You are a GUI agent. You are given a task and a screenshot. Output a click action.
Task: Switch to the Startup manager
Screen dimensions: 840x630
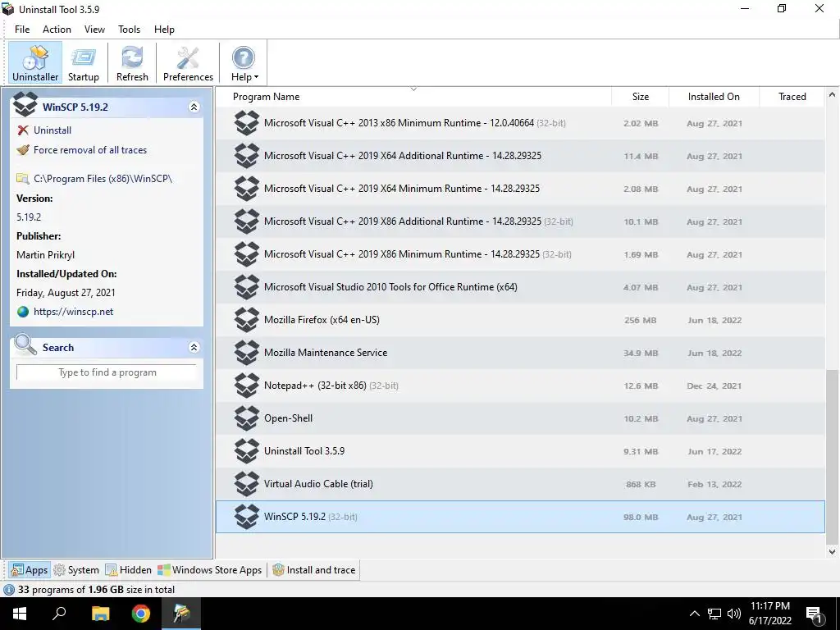click(84, 63)
